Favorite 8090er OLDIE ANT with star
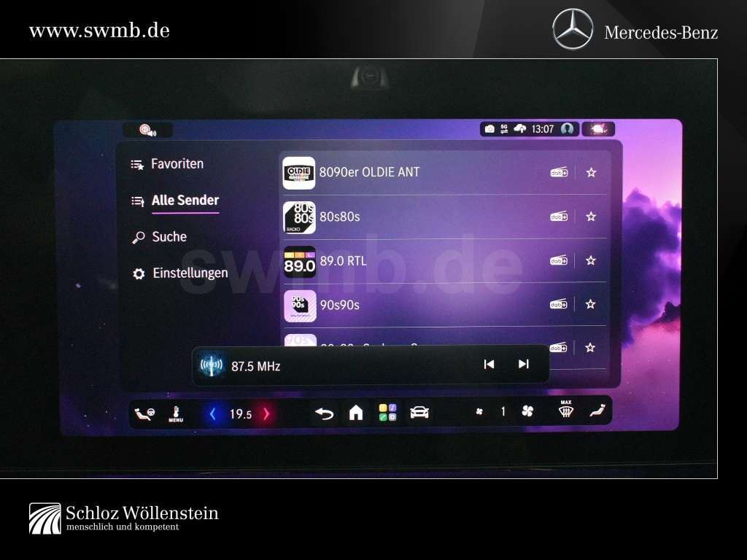Image resolution: width=747 pixels, height=560 pixels. point(591,172)
